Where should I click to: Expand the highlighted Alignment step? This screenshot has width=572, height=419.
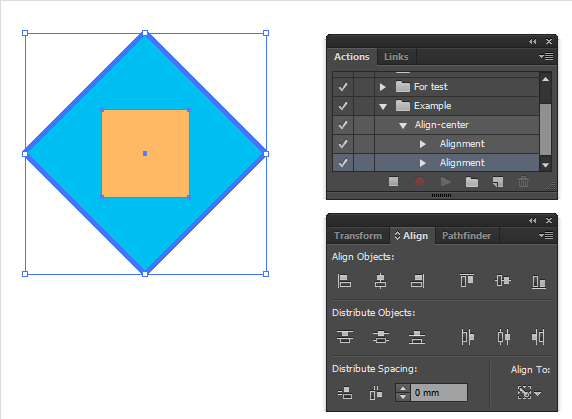[x=423, y=163]
